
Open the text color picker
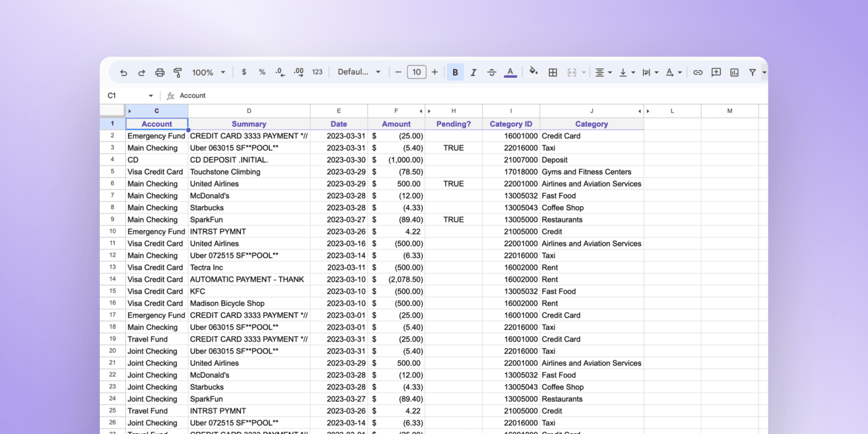click(x=510, y=72)
